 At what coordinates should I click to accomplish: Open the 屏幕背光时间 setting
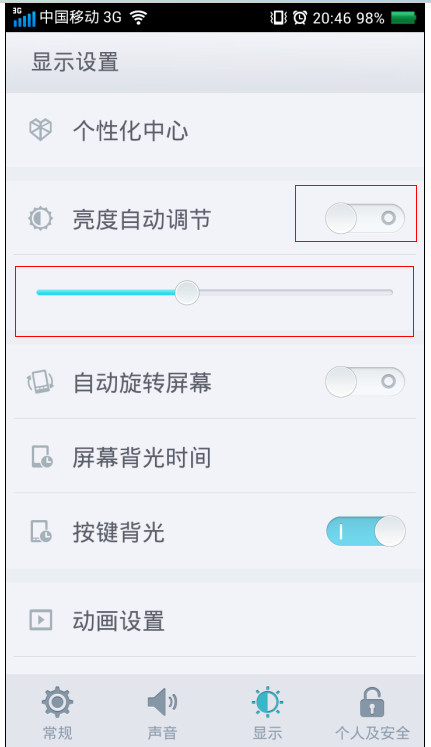[x=215, y=456]
